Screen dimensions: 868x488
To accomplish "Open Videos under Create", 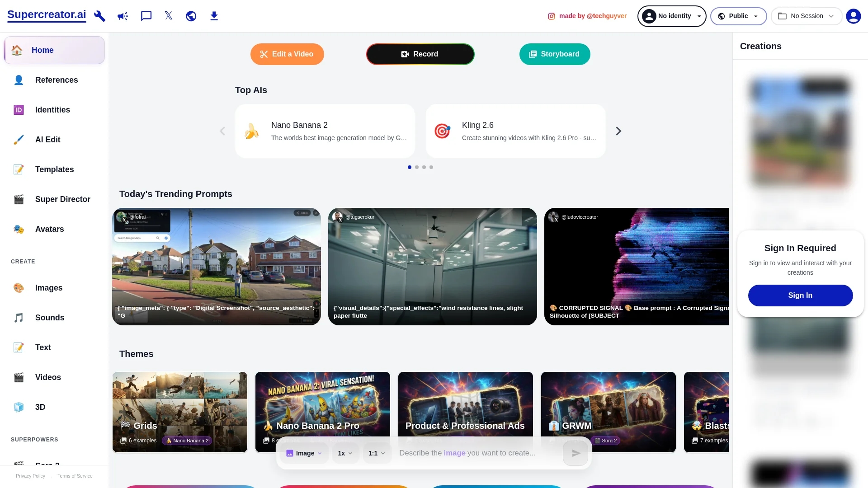I will (54, 377).
